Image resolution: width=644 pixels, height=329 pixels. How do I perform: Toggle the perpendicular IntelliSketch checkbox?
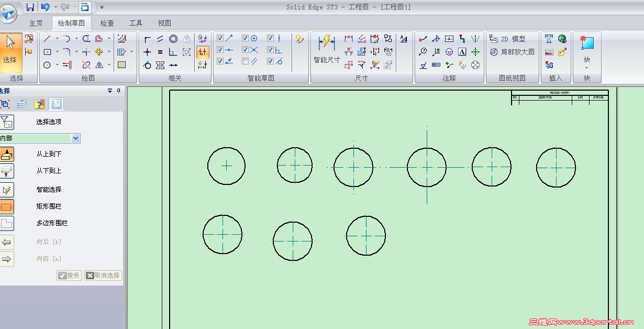pos(271,49)
